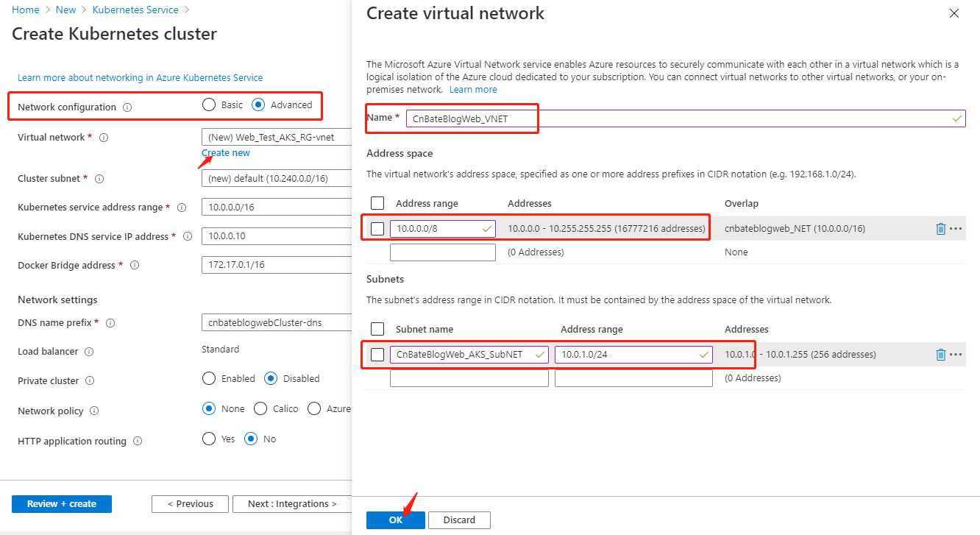This screenshot has width=980, height=535.
Task: Click info icon beside Docker Bridge address
Action: click(135, 266)
